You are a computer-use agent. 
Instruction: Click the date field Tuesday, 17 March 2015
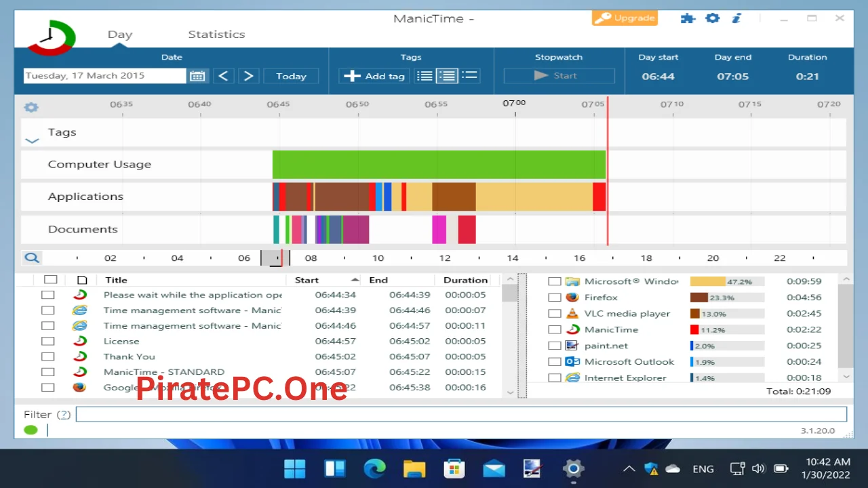pos(104,76)
